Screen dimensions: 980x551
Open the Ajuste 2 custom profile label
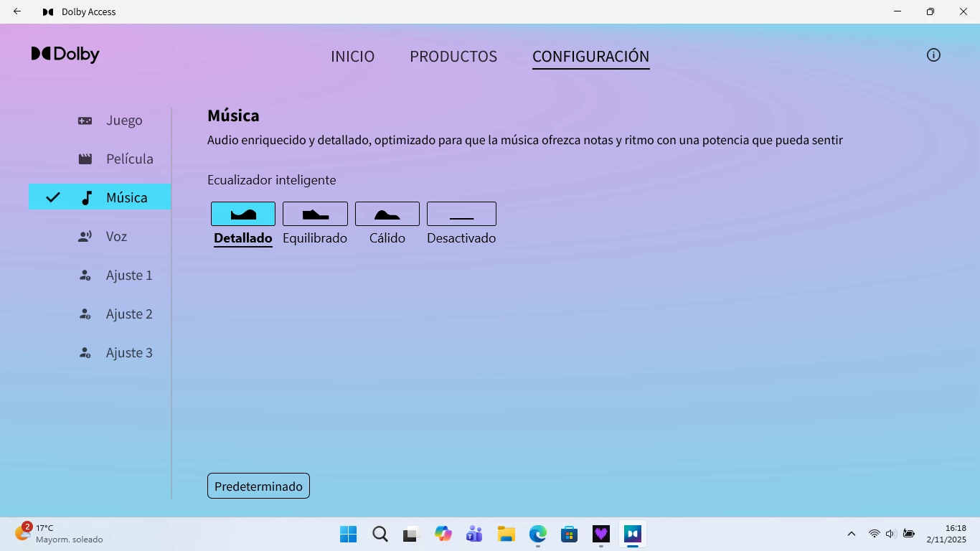[x=129, y=314]
